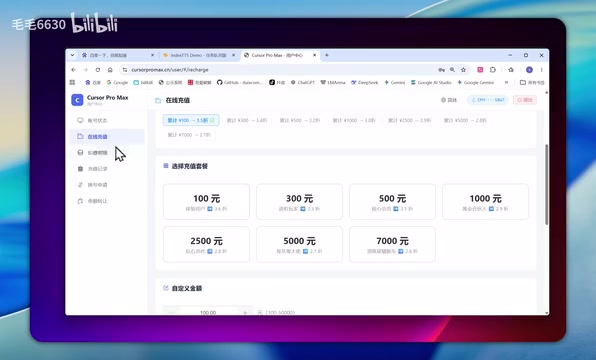The image size is (596, 360).
Task: Open the last sidebar menu item
Action: (107, 201)
